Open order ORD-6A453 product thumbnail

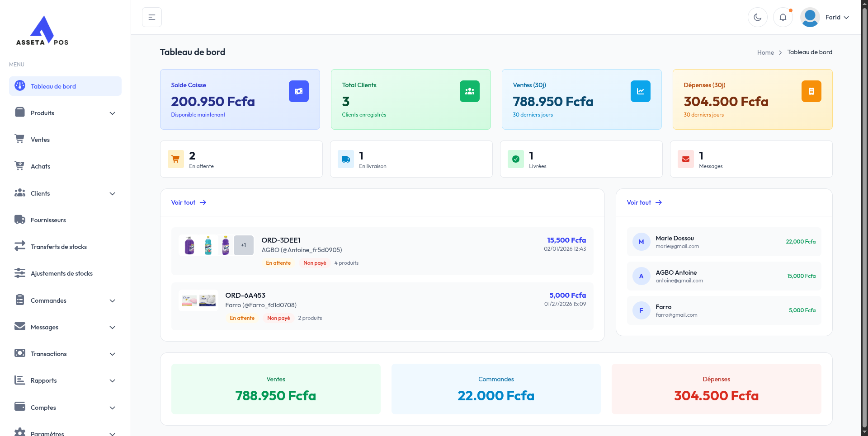(x=198, y=300)
